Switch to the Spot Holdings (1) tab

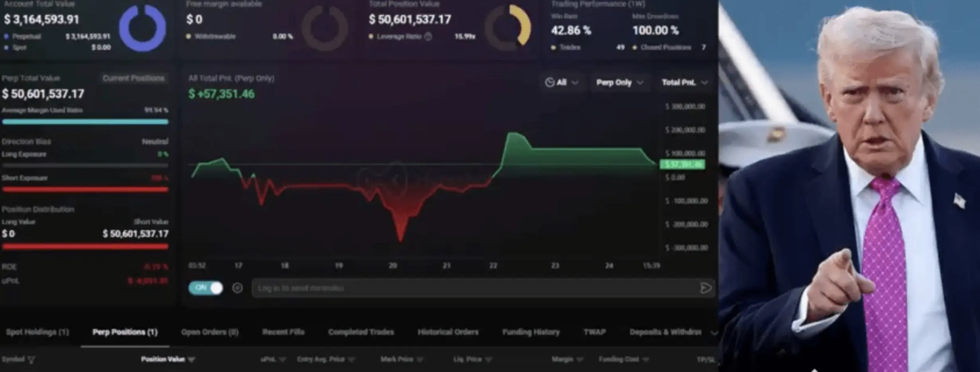tap(37, 332)
